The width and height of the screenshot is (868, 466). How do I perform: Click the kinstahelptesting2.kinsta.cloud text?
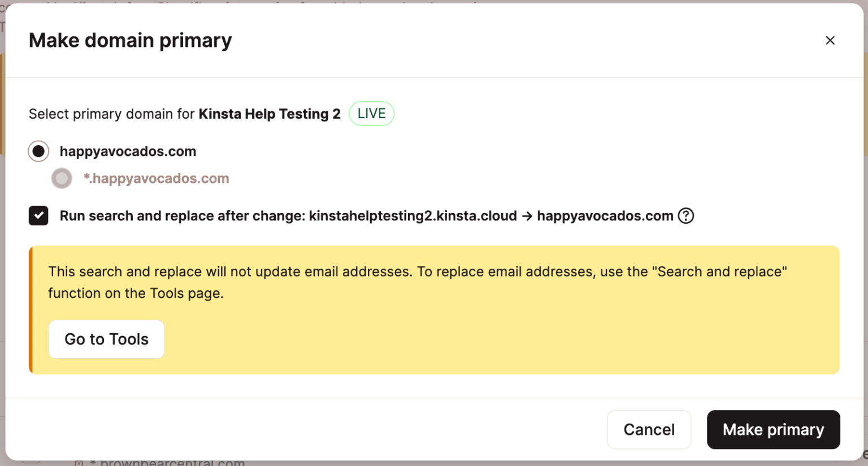pos(413,216)
